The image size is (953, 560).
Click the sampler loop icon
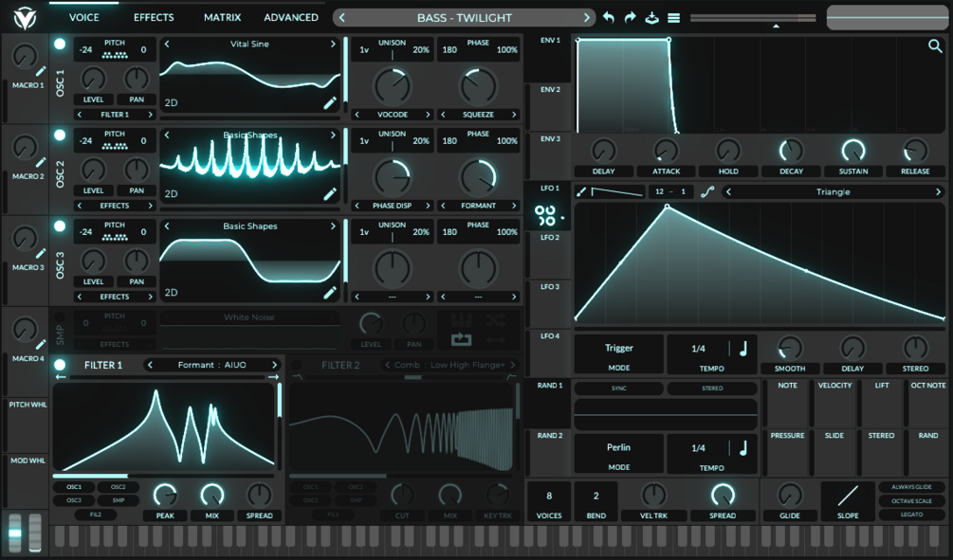click(x=461, y=339)
